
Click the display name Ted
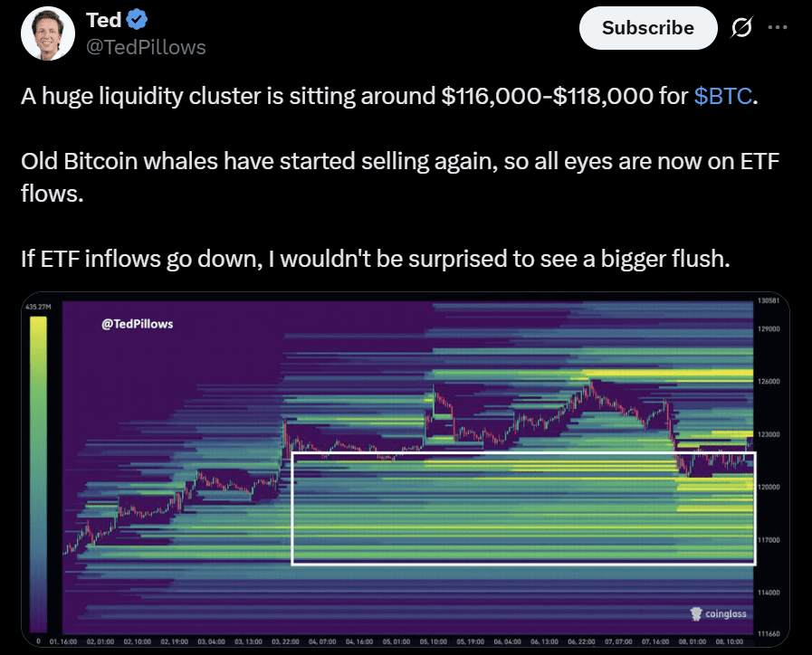[x=104, y=20]
